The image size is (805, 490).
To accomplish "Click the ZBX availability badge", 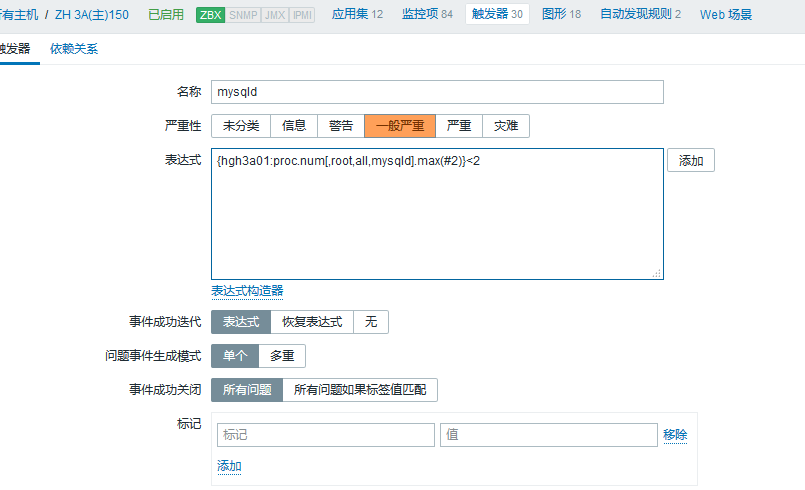I will pos(211,15).
